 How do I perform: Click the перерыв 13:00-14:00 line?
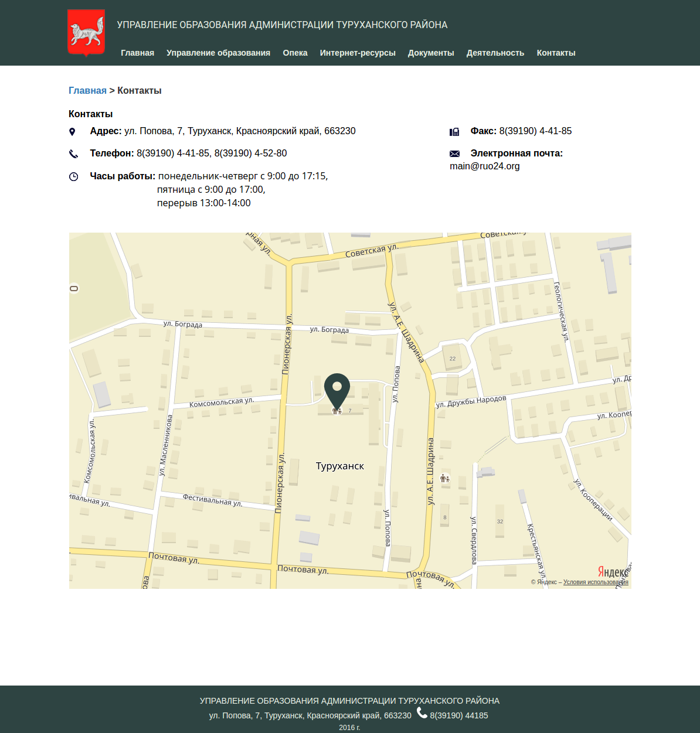[204, 203]
